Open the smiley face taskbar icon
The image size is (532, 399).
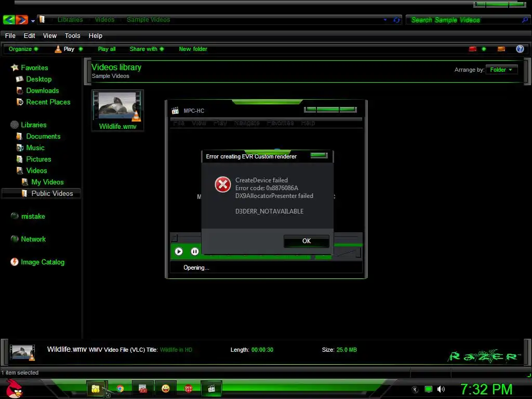click(166, 389)
